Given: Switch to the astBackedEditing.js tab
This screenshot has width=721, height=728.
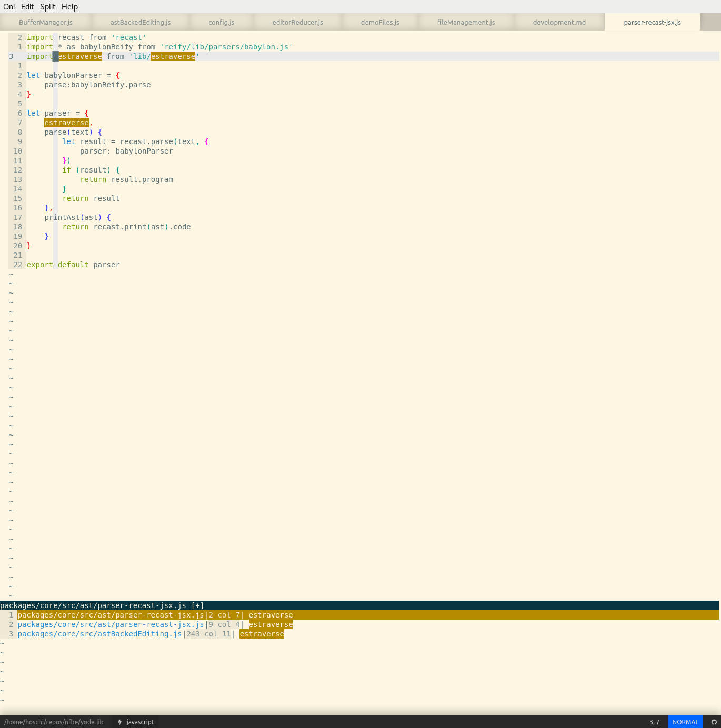Looking at the screenshot, I should [141, 22].
